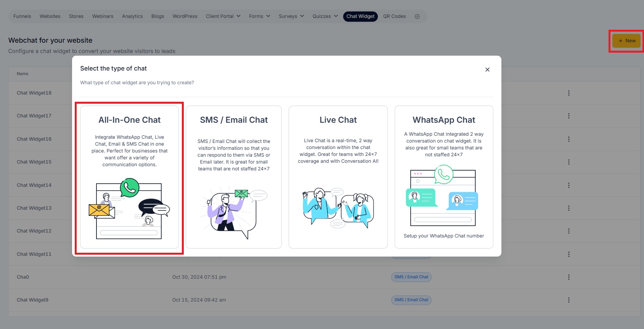This screenshot has height=329, width=644.
Task: Click the Chat Widget9 name
Action: pos(32,300)
